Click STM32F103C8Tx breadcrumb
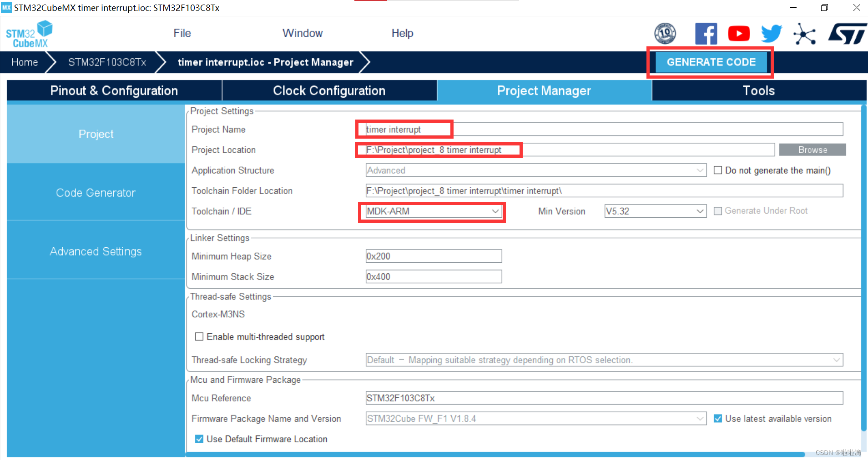 pyautogui.click(x=107, y=62)
